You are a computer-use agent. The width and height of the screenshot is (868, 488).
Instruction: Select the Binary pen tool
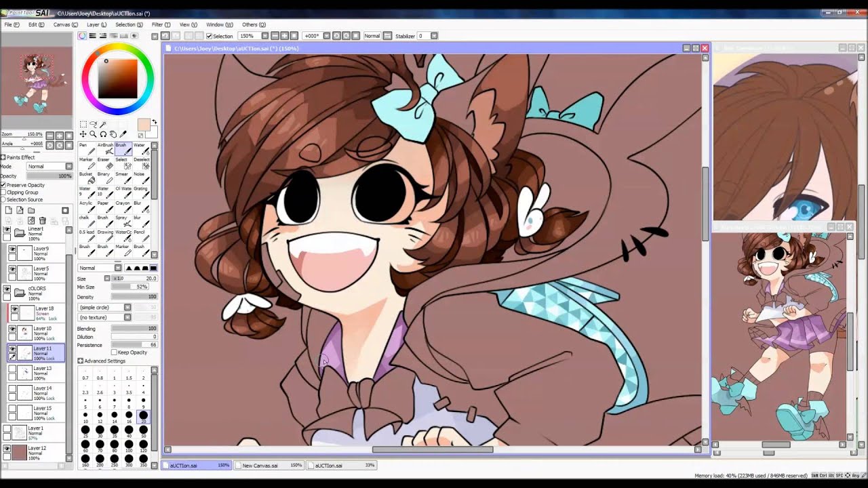pyautogui.click(x=104, y=178)
